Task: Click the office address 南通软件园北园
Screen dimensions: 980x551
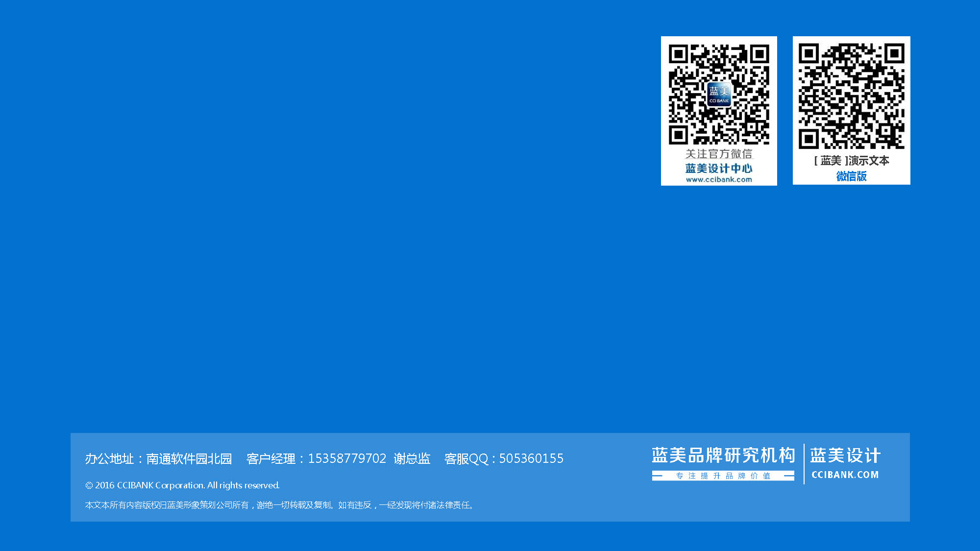Action: 189,459
